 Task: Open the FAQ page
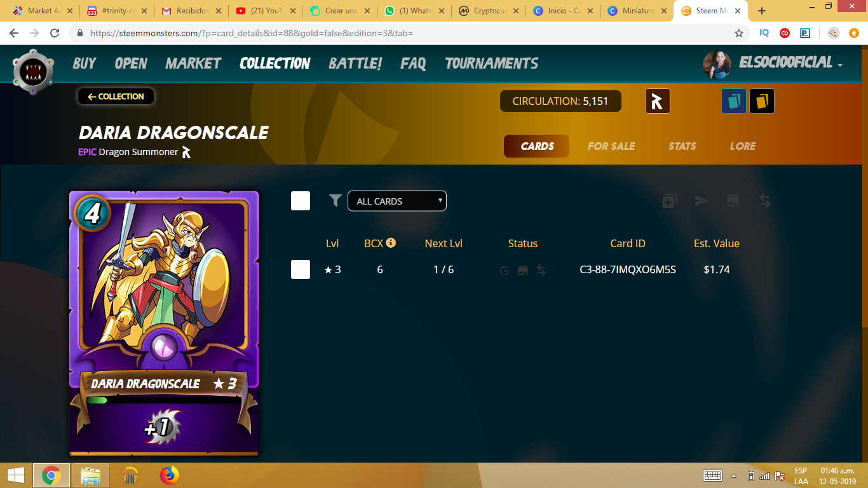pyautogui.click(x=413, y=63)
